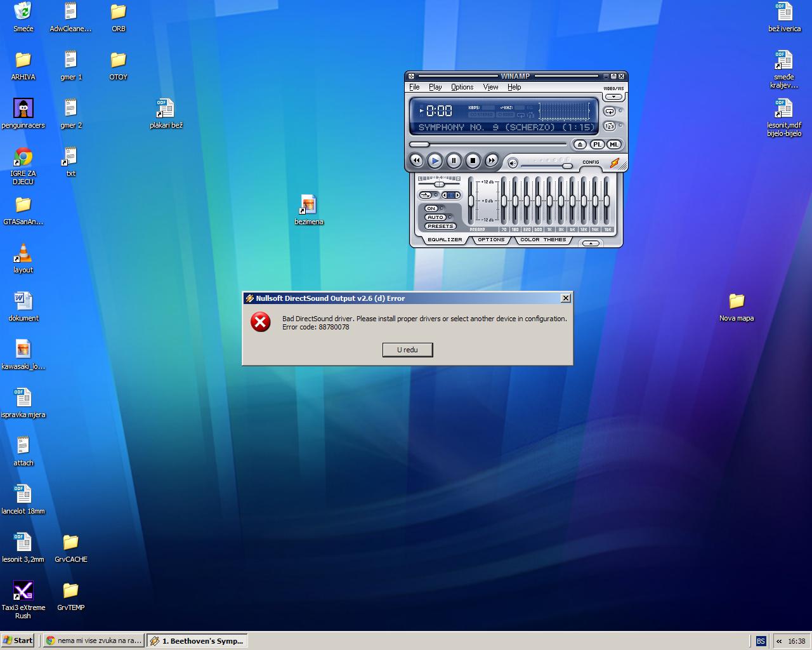Screen dimensions: 812x650
Task: Open equalizer PRESETS list
Action: point(440,226)
